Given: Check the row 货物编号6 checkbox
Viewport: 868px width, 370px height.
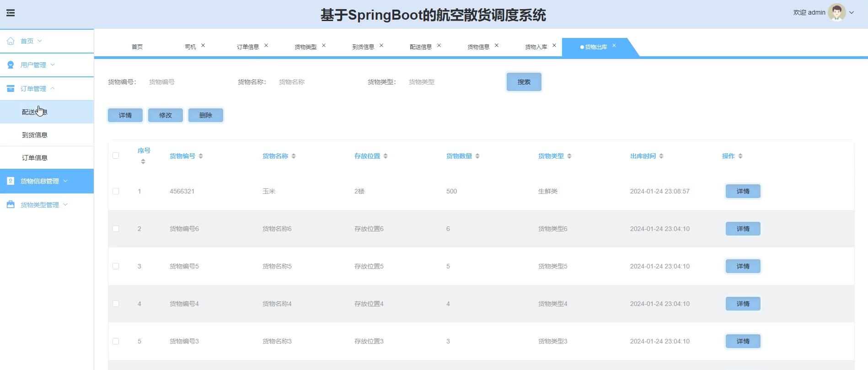Looking at the screenshot, I should 116,229.
